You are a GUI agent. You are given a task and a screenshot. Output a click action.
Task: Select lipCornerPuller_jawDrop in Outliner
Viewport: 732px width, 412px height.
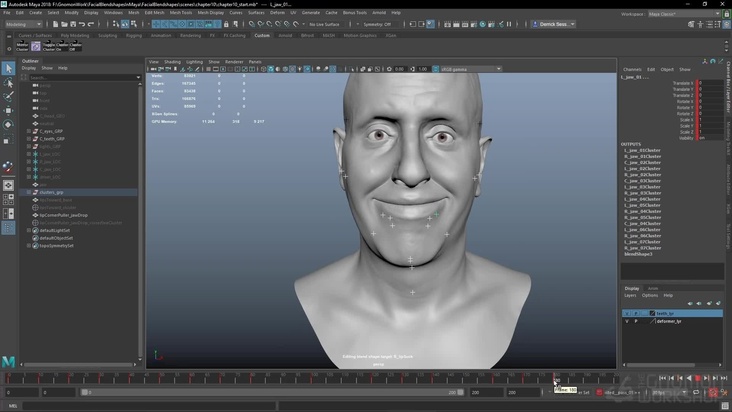tap(63, 215)
